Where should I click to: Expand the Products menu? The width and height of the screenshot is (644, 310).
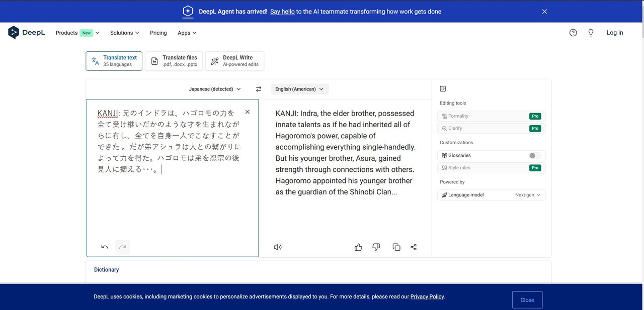pos(77,33)
